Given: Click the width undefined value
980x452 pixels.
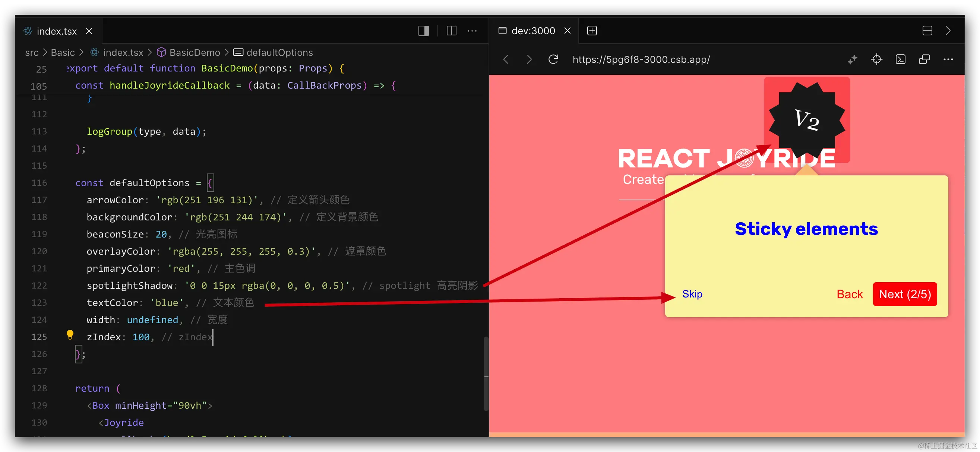Looking at the screenshot, I should (152, 320).
